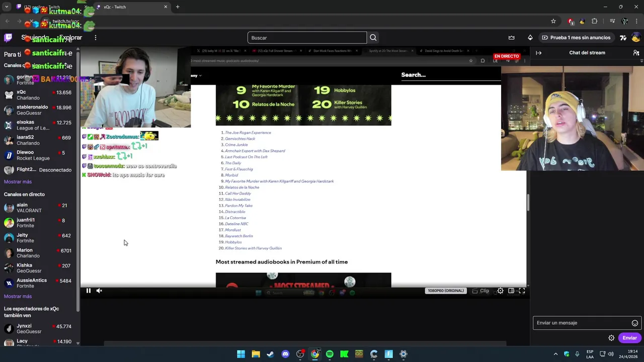Open Prime loot crown icon

(x=512, y=38)
